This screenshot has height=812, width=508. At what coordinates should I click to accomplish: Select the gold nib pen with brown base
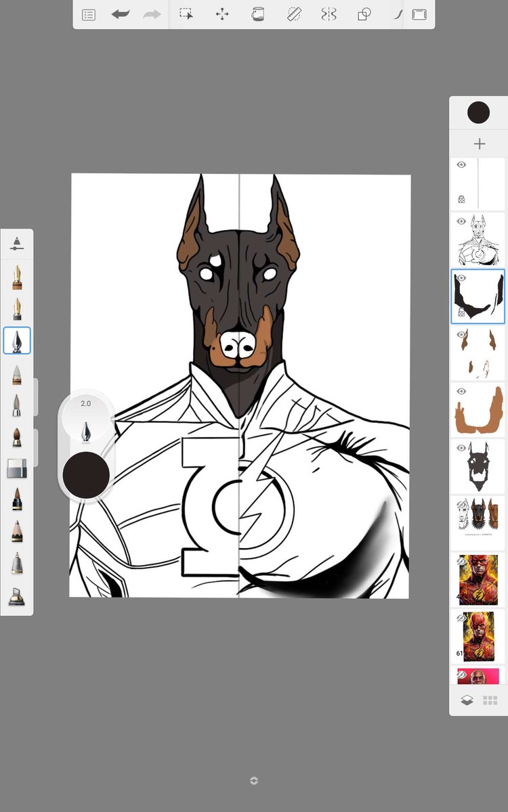click(17, 278)
